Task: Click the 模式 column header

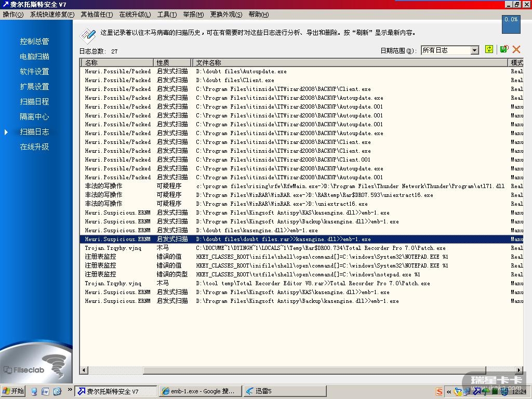Action: (516, 62)
